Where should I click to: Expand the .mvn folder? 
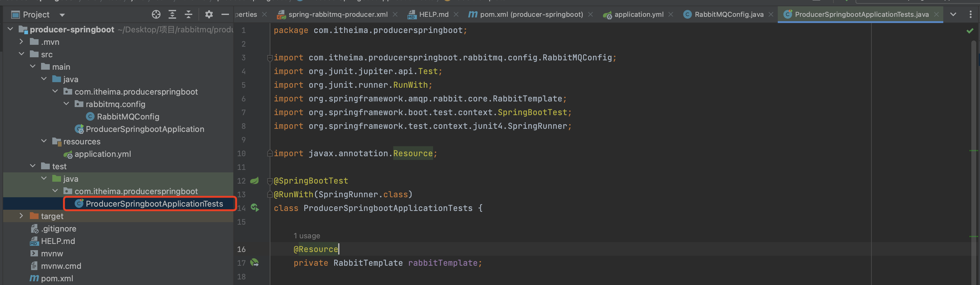click(21, 41)
